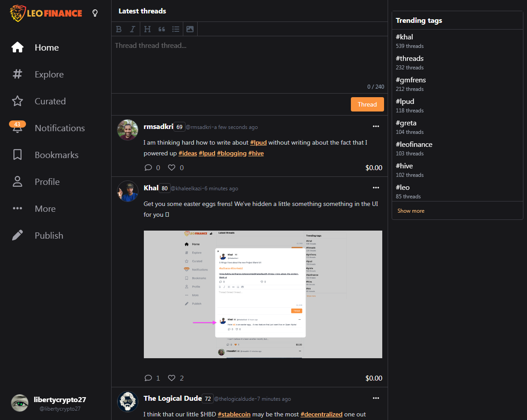Click reputation badge 80 next to Khal
This screenshot has width=527, height=420.
pos(164,189)
